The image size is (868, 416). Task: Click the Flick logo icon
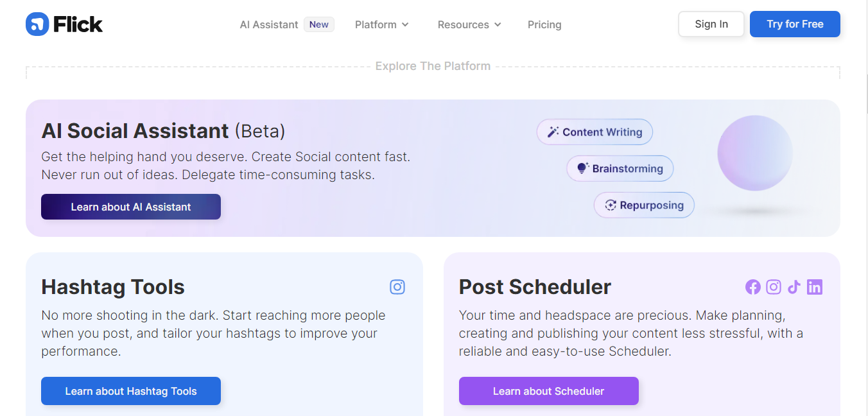click(x=37, y=24)
